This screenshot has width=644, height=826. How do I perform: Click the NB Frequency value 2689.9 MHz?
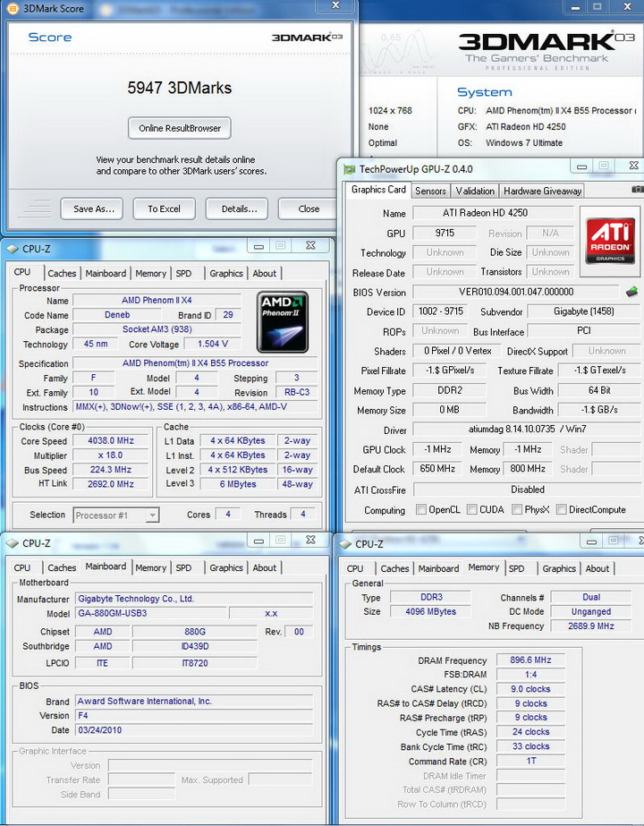point(591,626)
